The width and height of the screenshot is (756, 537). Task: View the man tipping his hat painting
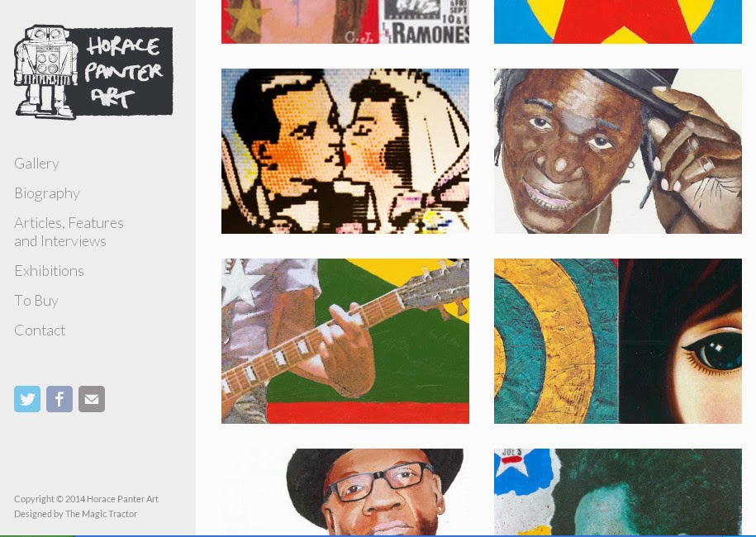click(x=618, y=151)
